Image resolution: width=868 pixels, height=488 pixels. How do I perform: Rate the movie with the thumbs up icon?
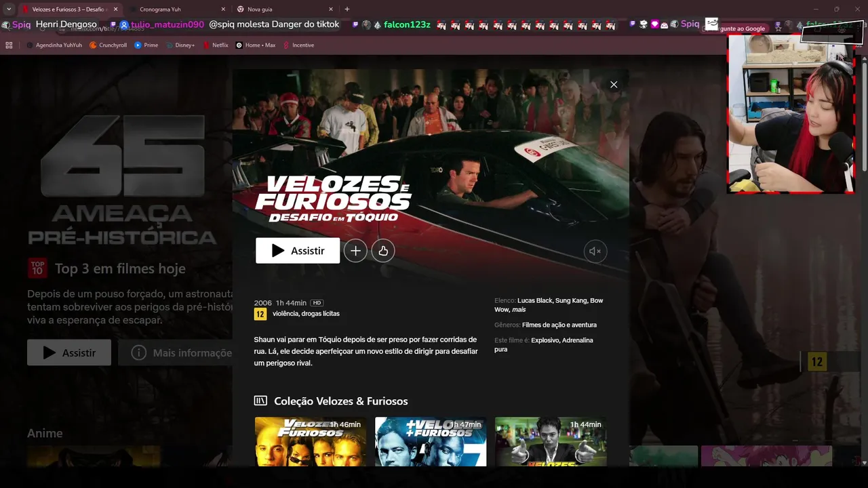point(383,251)
